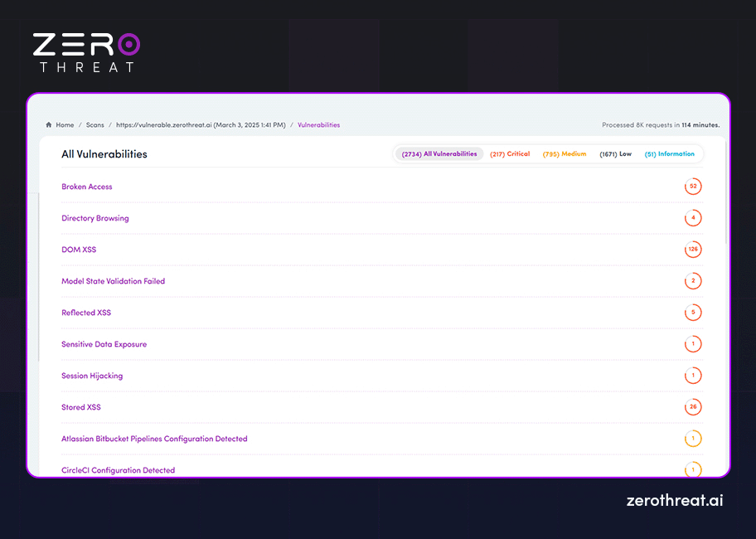The image size is (756, 539).
Task: Open the Directory Browsing vulnerability
Action: click(x=95, y=218)
